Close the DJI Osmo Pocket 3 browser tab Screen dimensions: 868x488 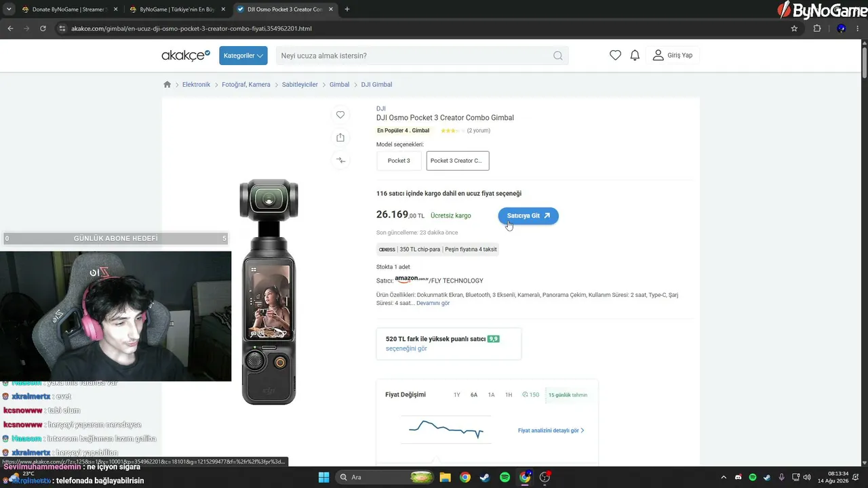click(330, 9)
